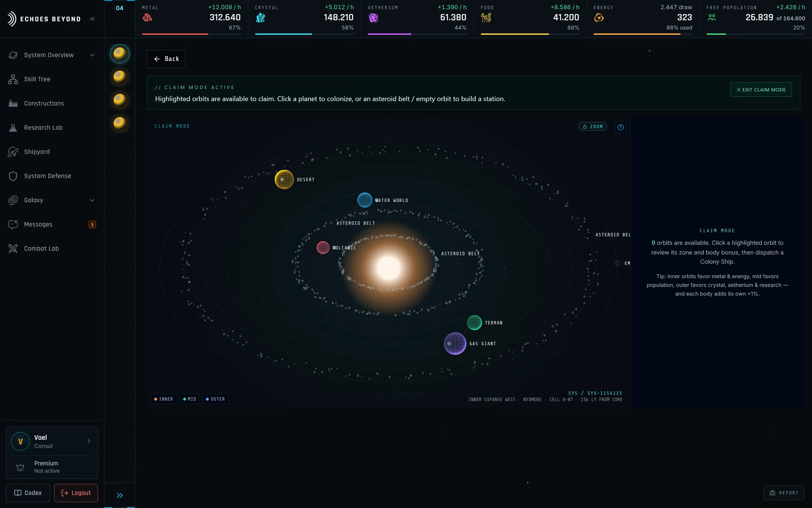The height and width of the screenshot is (508, 812).
Task: Open the Codex button
Action: tap(28, 493)
